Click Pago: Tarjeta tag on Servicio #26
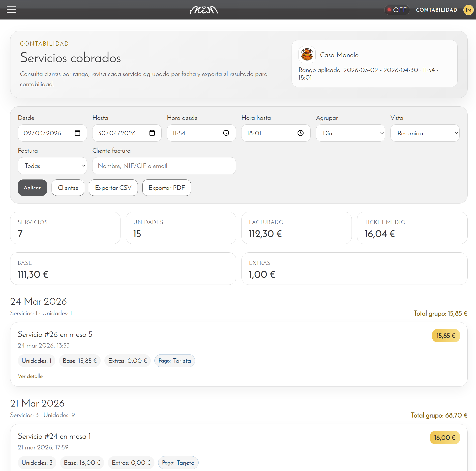Image resolution: width=476 pixels, height=471 pixels. pos(175,361)
